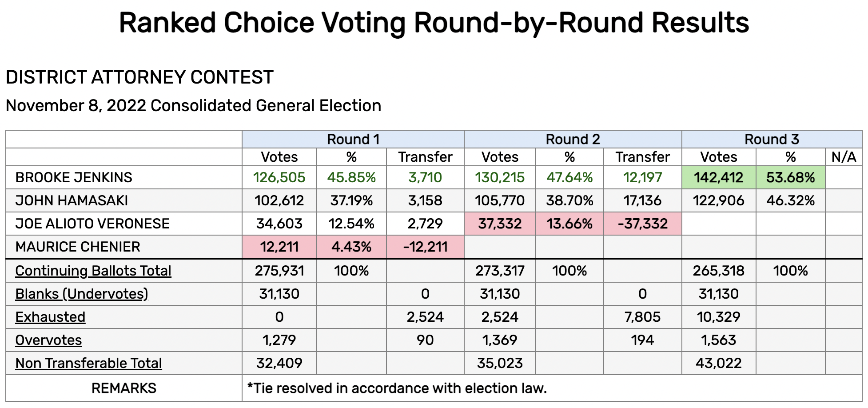
Task: Open the Blanks (Undervotes) link
Action: point(82,294)
